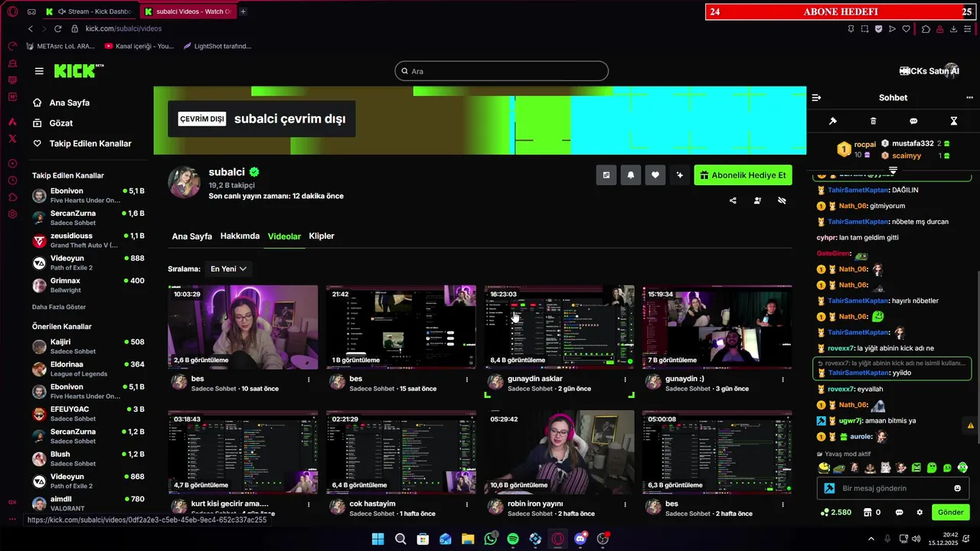The width and height of the screenshot is (980, 551).
Task: Click the volume icon in system tray
Action: point(917,539)
